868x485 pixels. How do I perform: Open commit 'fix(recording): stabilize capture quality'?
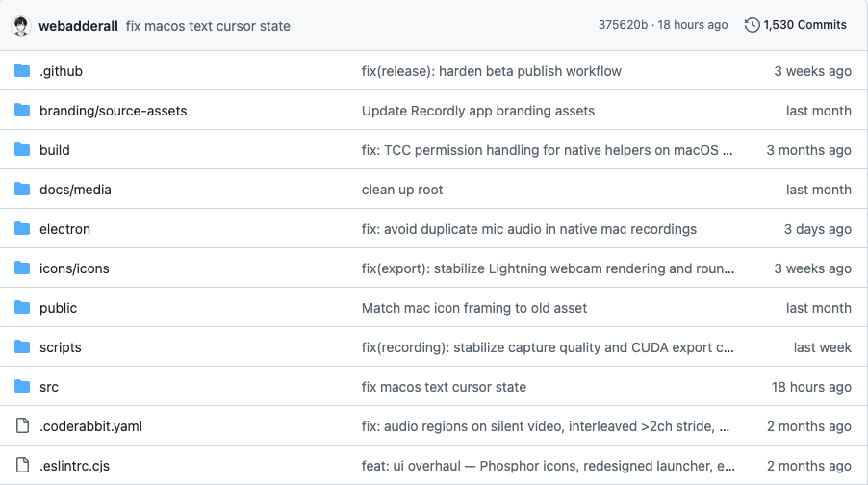548,347
